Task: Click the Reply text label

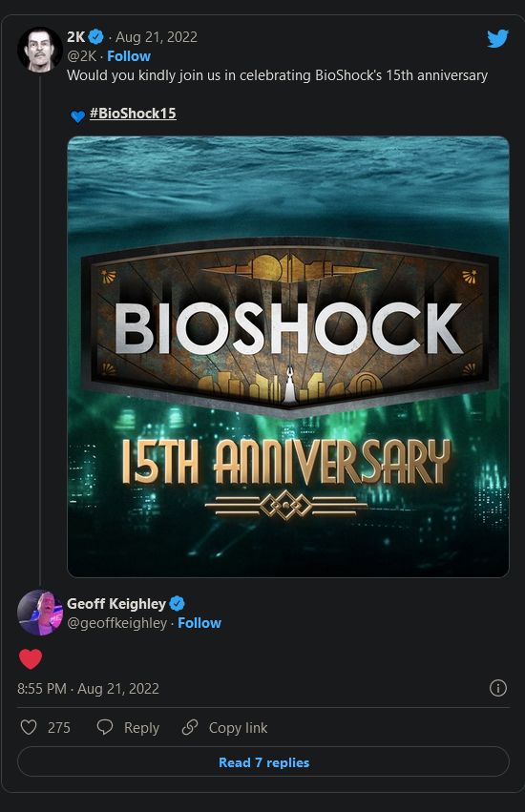Action: (x=141, y=728)
